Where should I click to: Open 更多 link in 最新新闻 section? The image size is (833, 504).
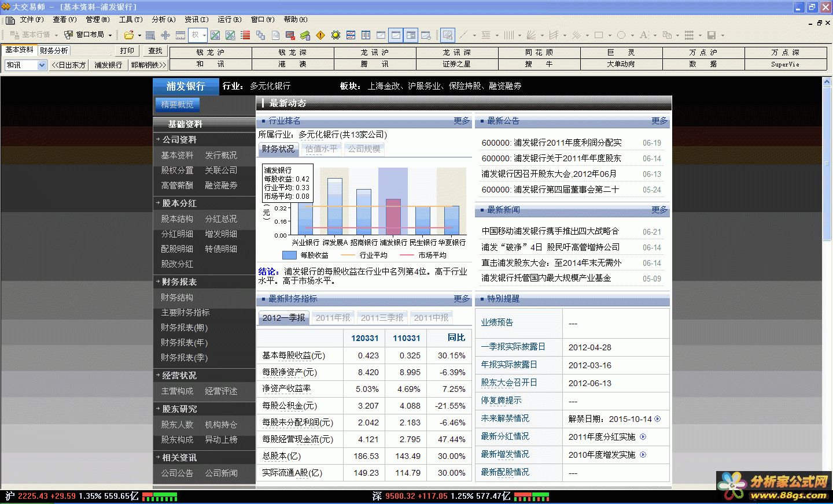click(x=659, y=210)
